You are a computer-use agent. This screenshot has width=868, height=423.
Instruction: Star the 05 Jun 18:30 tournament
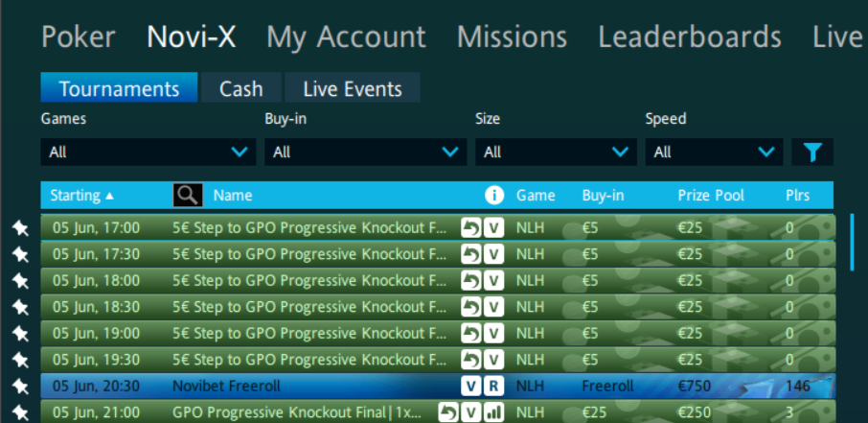[20, 307]
